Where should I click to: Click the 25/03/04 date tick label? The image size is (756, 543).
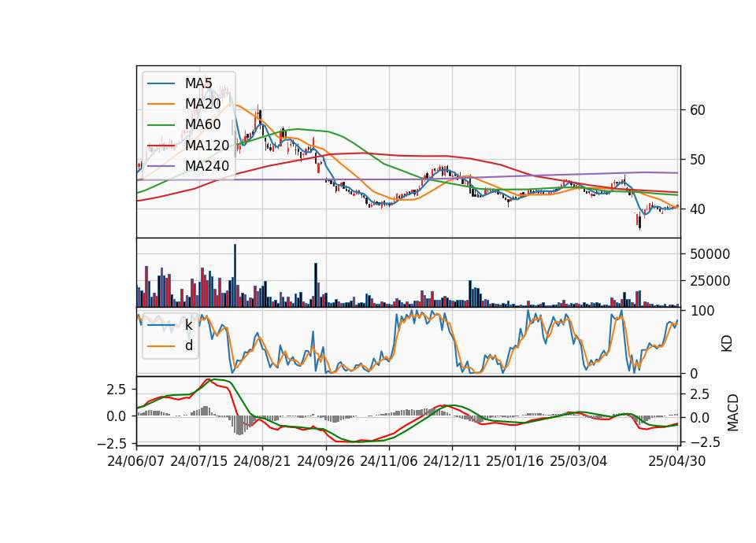[578, 461]
